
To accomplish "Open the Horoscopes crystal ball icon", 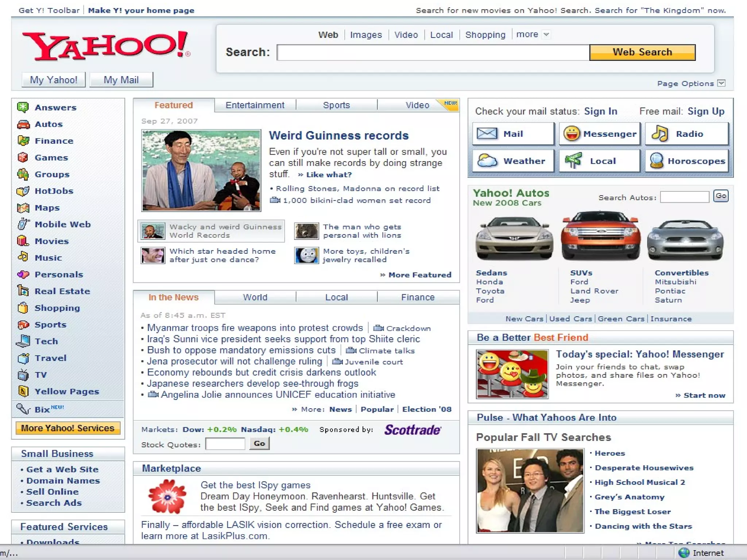I will 657,161.
